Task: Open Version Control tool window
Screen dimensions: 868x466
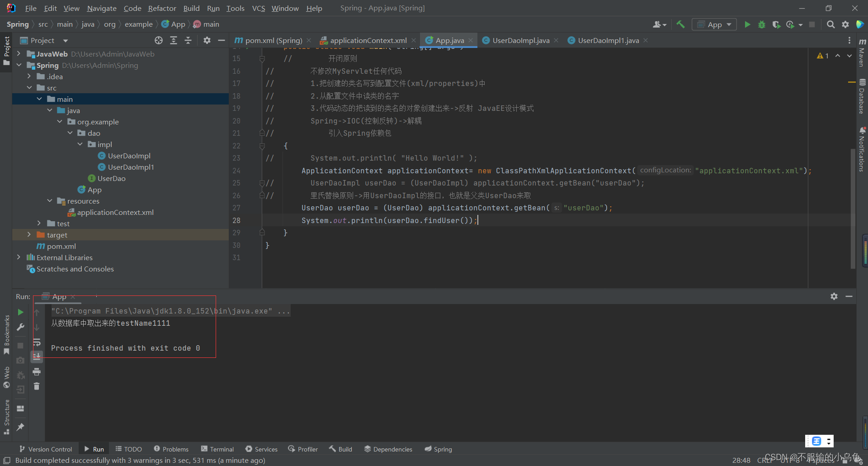Action: click(x=46, y=449)
